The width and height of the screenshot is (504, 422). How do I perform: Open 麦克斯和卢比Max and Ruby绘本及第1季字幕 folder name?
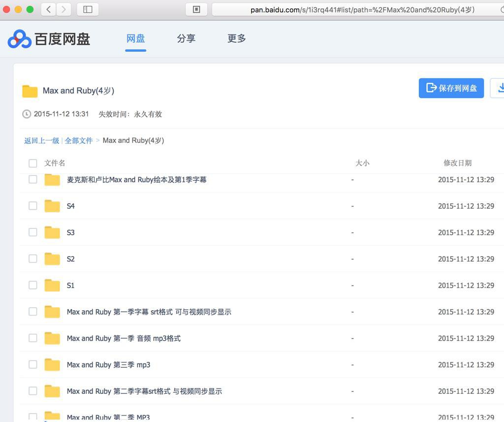point(137,180)
